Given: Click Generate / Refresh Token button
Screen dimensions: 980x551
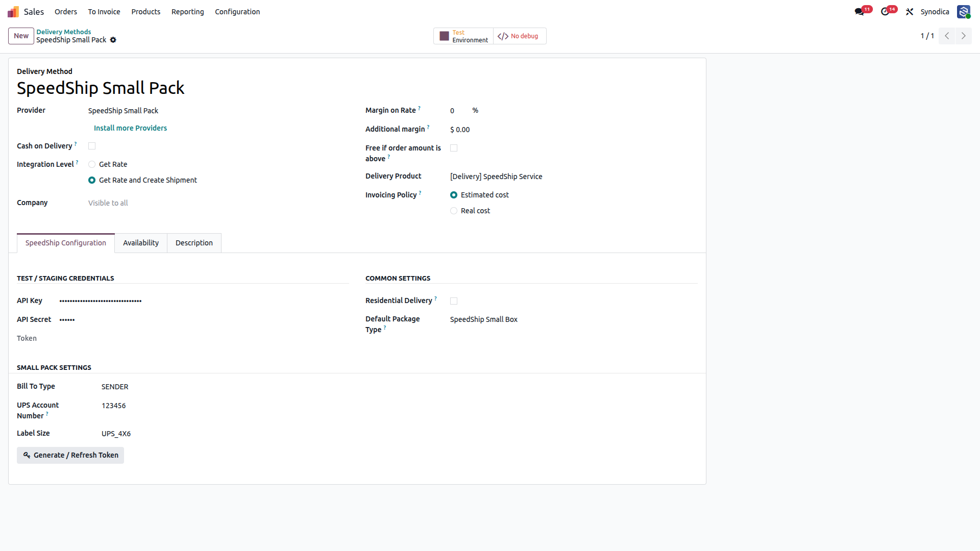Looking at the screenshot, I should tap(70, 455).
